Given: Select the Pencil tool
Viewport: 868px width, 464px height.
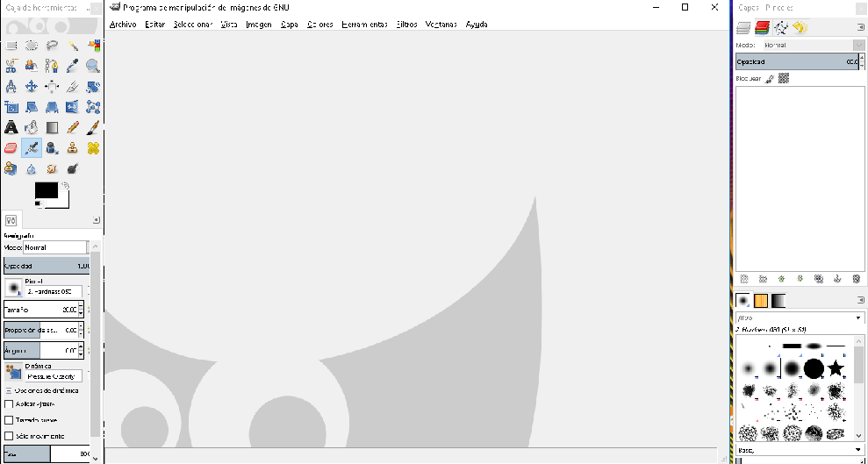Looking at the screenshot, I should [73, 127].
